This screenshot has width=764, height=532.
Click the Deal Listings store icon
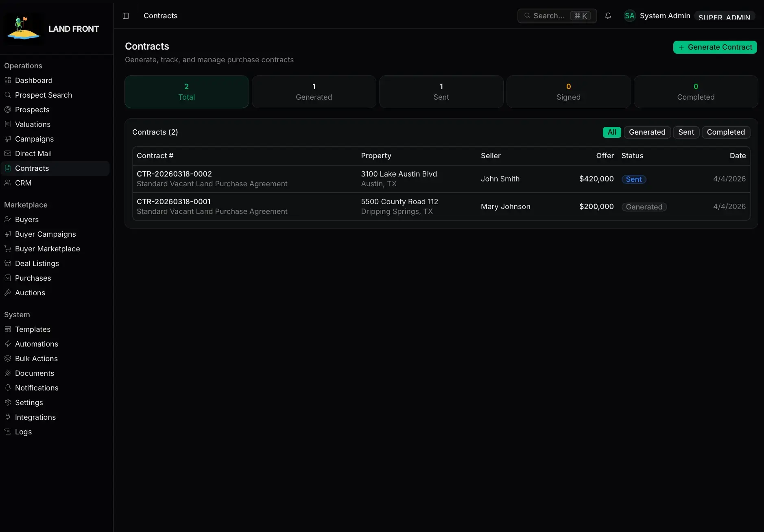[8, 263]
